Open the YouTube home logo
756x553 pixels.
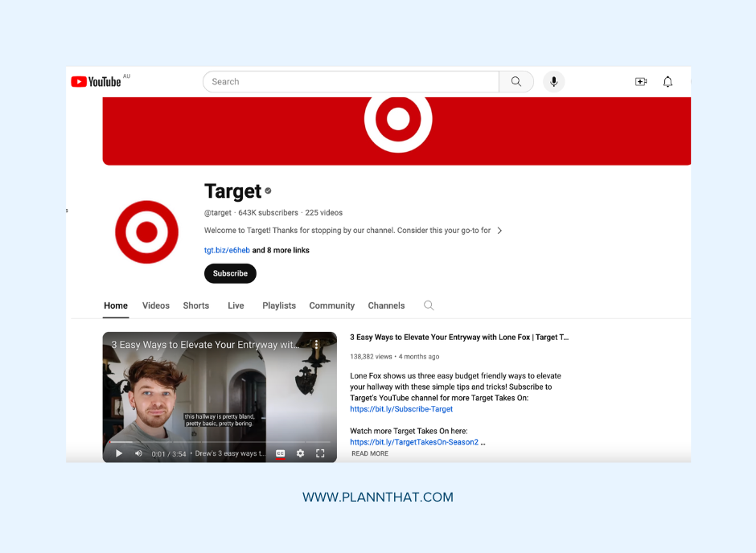pos(96,81)
